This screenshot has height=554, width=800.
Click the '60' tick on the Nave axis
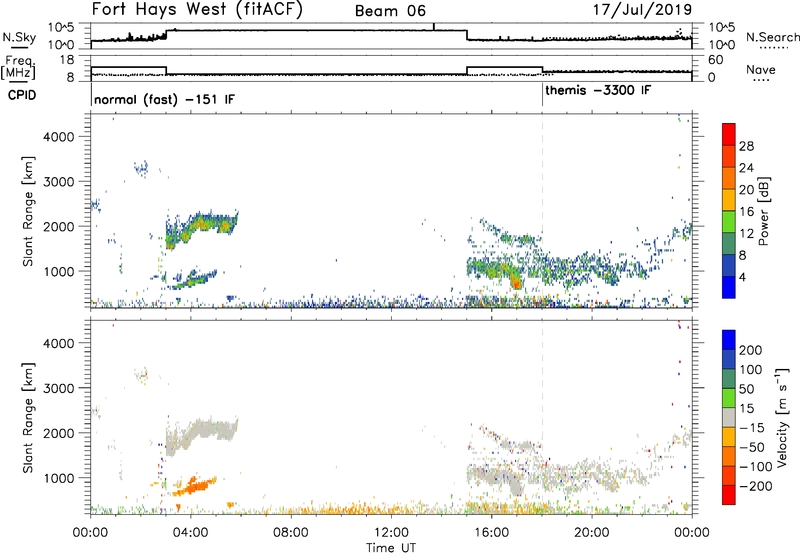(x=716, y=60)
